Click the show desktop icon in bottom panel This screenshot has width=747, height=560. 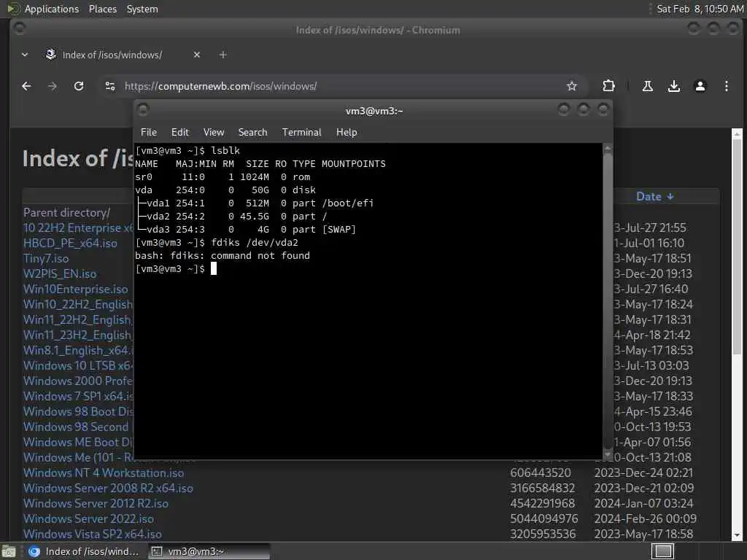[x=9, y=551]
